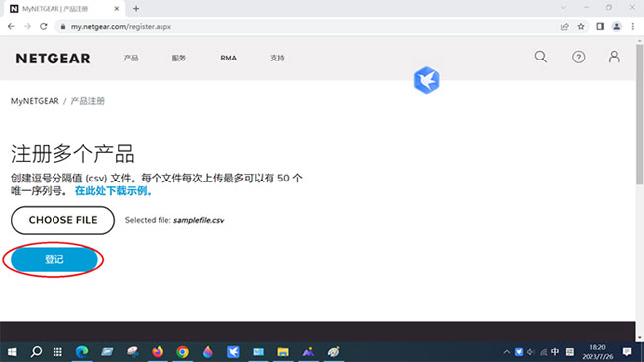The image size is (644, 362).
Task: Open the user account icon in NETGEAR header
Action: tap(614, 57)
